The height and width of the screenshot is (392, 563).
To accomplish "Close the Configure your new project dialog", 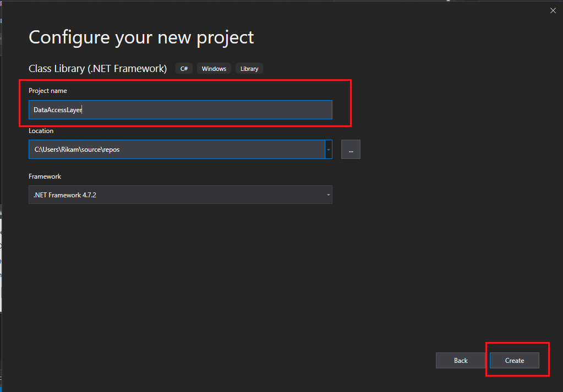I will click(x=553, y=10).
